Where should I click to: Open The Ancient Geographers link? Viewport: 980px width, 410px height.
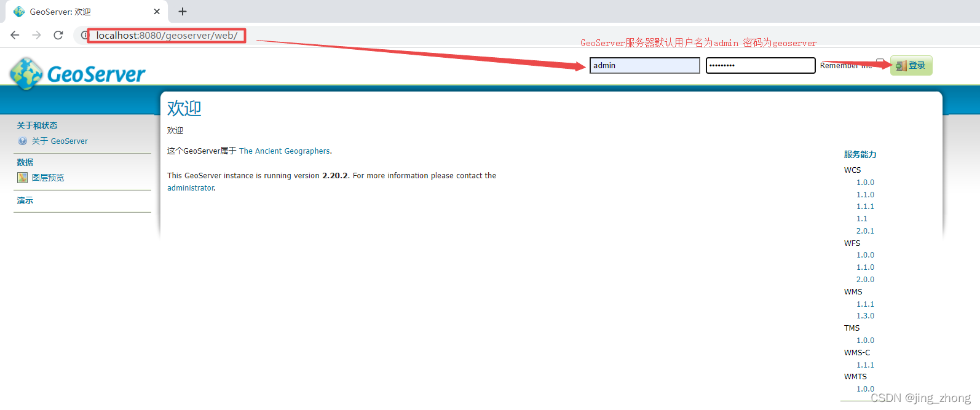point(285,151)
